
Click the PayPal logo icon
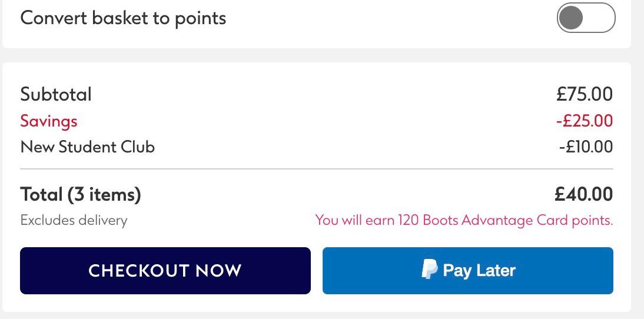click(x=429, y=270)
